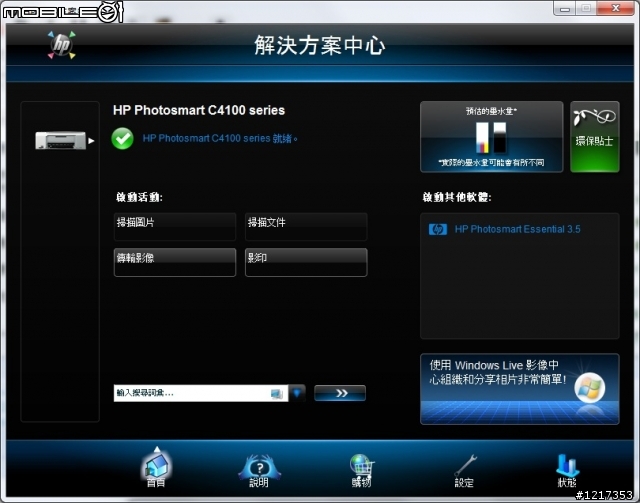Screen dimensions: 640x503
Task: Click the HP logo in header
Action: 62,45
